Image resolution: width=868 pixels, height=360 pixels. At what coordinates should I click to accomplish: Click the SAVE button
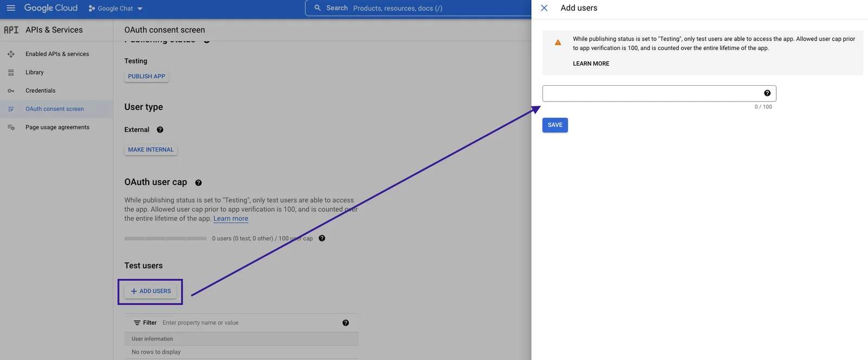click(x=555, y=125)
